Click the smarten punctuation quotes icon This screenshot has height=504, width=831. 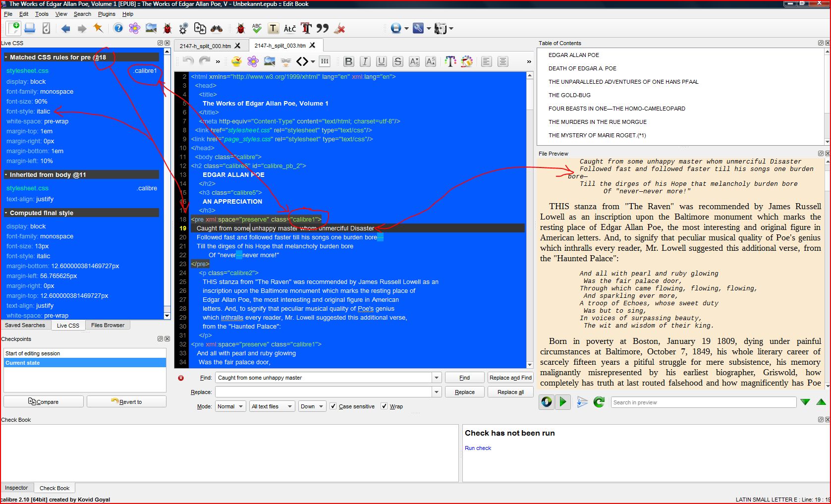point(323,28)
